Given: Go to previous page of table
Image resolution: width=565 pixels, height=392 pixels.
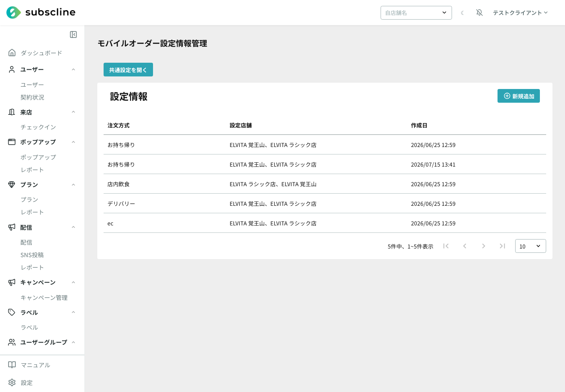Looking at the screenshot, I should click(465, 246).
